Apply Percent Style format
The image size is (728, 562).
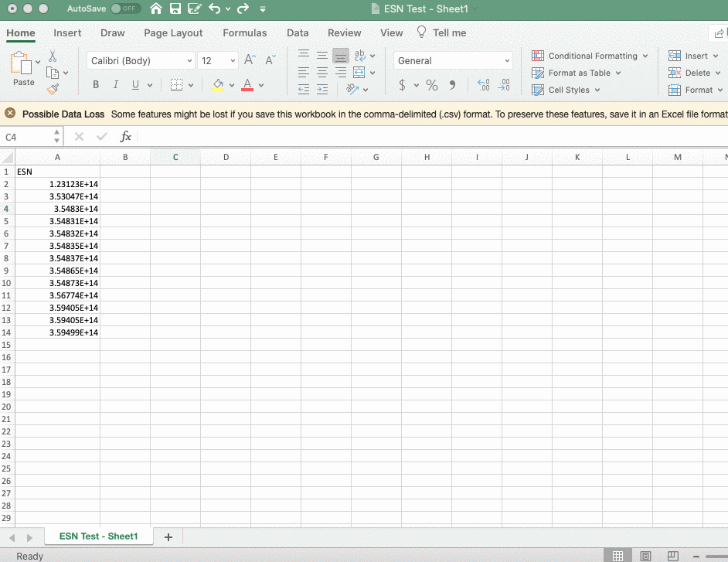point(432,85)
